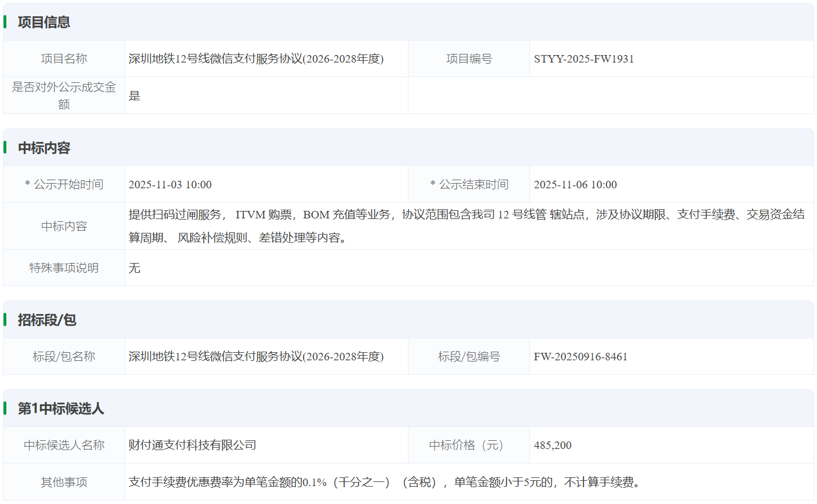The width and height of the screenshot is (817, 504).
Task: Click candidate name 财付通支付科技有限公司
Action: tap(192, 445)
